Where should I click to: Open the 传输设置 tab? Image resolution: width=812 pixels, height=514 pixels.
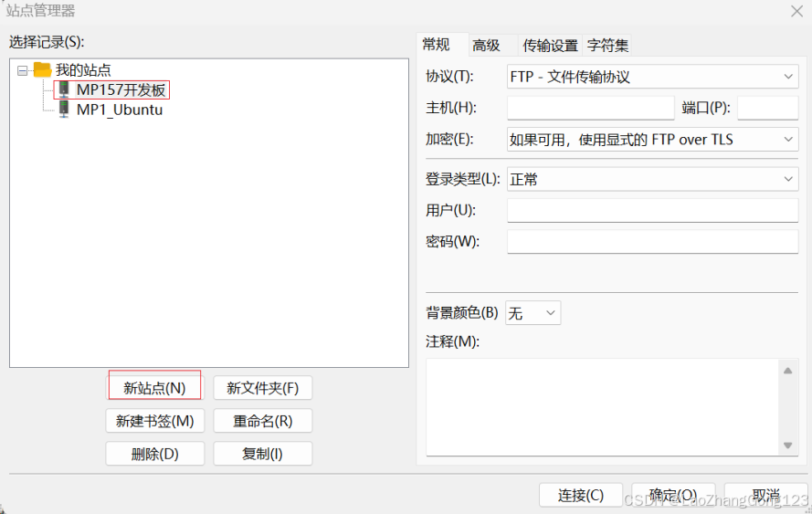click(550, 46)
